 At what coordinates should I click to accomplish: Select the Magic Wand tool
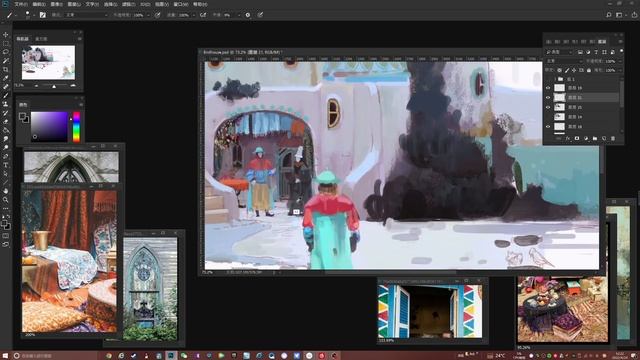(5, 60)
